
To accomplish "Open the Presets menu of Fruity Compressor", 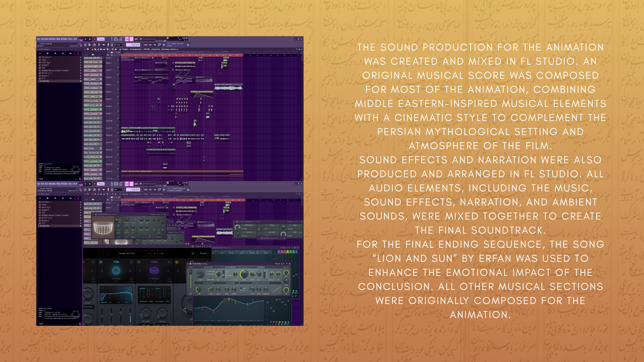I will [290, 222].
